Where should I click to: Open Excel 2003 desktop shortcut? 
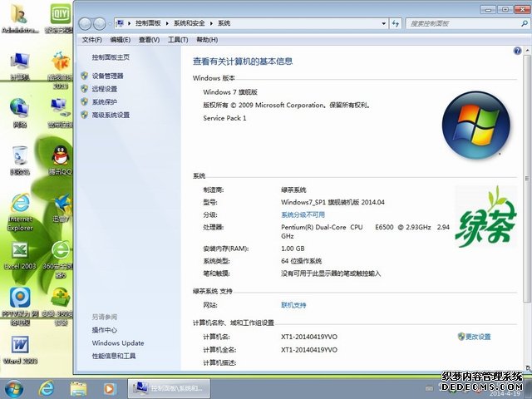click(x=20, y=255)
